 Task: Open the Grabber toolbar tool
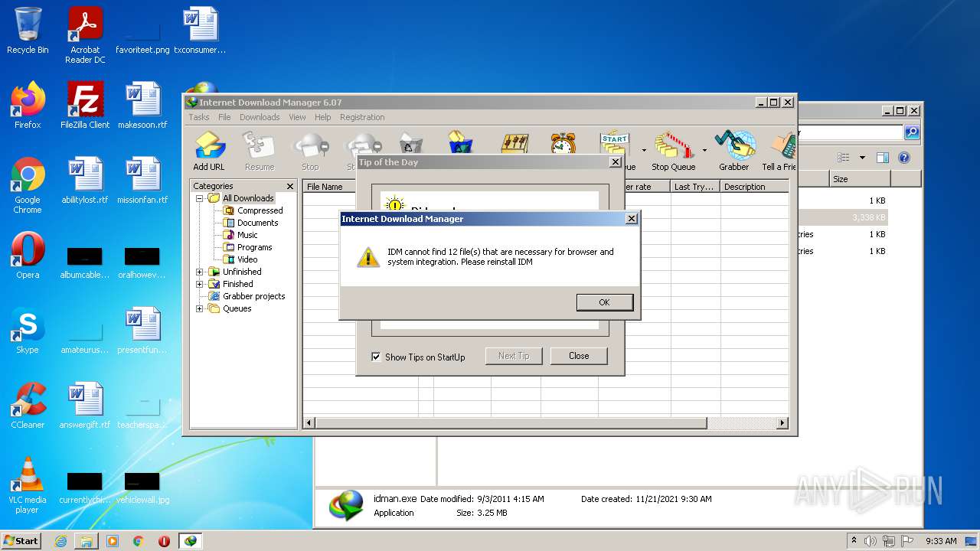tap(733, 151)
